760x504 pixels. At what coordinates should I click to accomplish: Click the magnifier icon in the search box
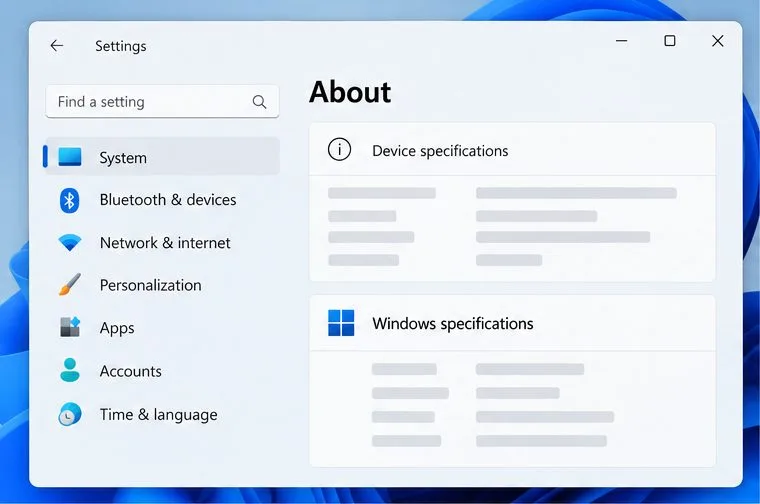(x=259, y=102)
